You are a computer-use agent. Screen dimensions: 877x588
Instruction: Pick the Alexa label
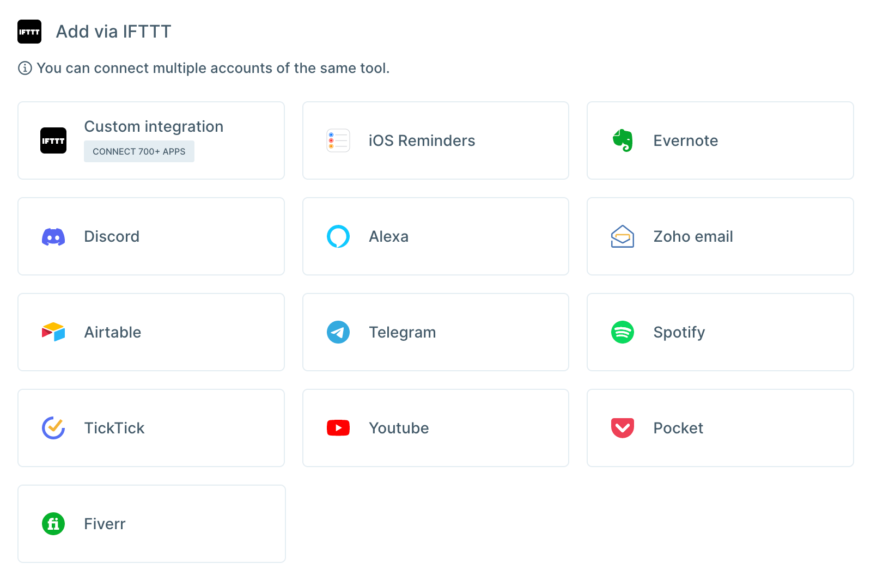[388, 236]
